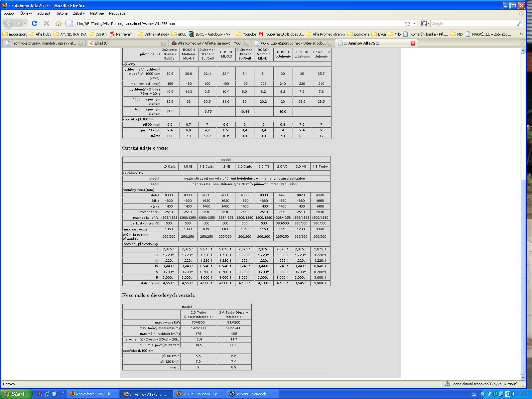Viewport: 532px width, 399px height.
Task: Open the Nástroje menu
Action: (97, 13)
